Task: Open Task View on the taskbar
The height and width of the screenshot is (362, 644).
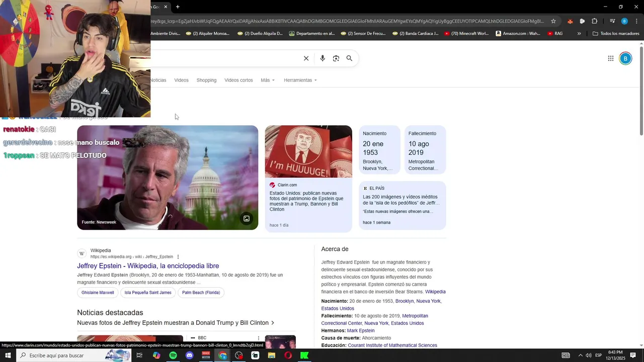Action: click(139, 355)
